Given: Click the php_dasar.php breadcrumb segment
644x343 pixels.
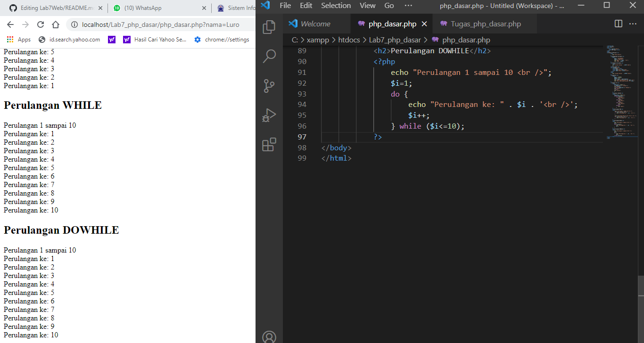Looking at the screenshot, I should pyautogui.click(x=461, y=40).
